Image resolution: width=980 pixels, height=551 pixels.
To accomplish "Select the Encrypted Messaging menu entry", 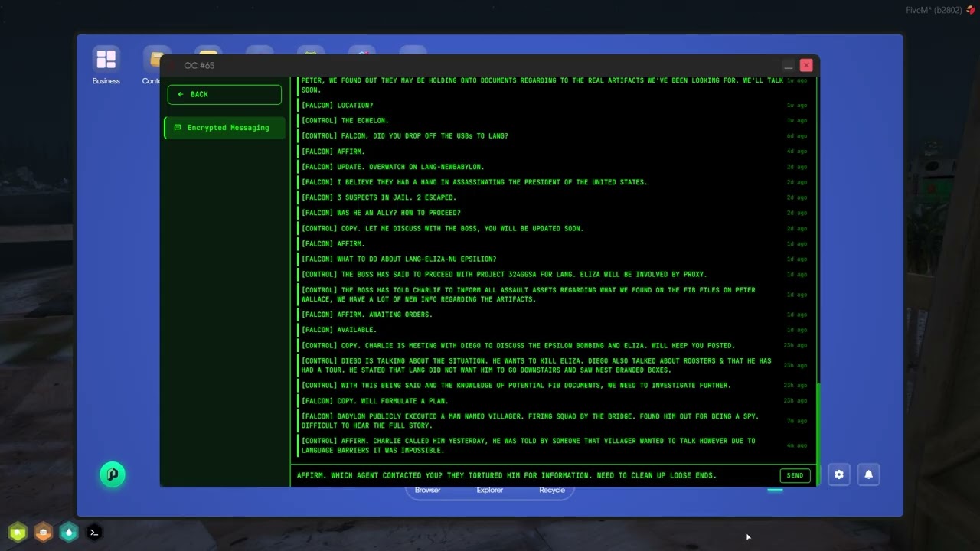I will click(x=224, y=128).
